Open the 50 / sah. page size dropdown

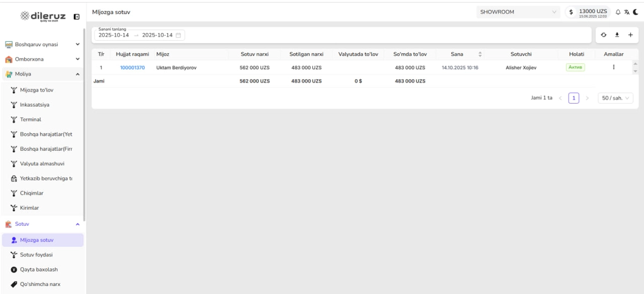(615, 98)
